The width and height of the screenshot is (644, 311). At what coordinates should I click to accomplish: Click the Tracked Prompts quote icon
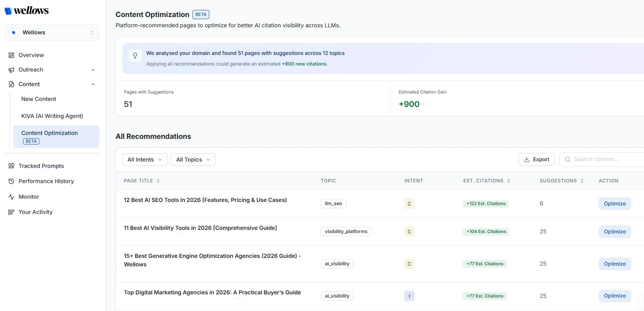(11, 166)
